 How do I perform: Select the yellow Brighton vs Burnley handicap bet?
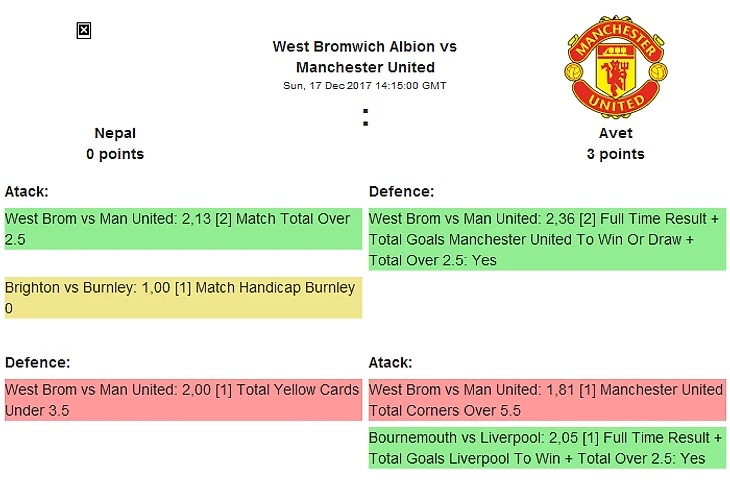183,298
